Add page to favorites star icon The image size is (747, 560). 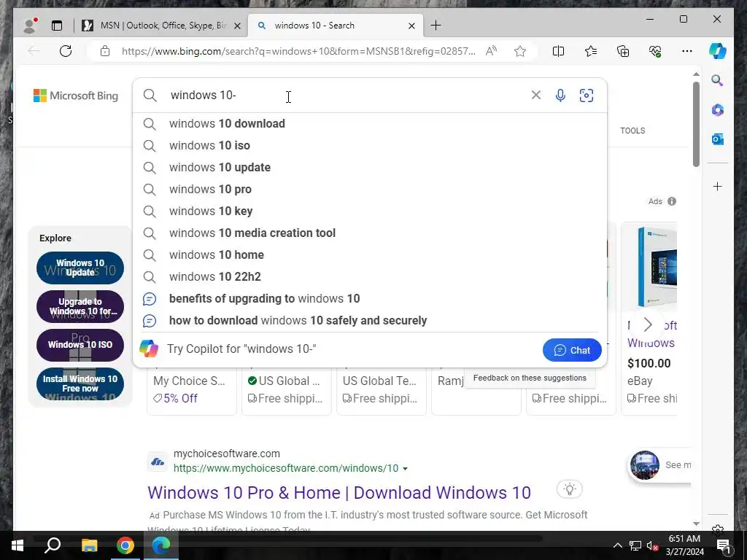coord(520,51)
